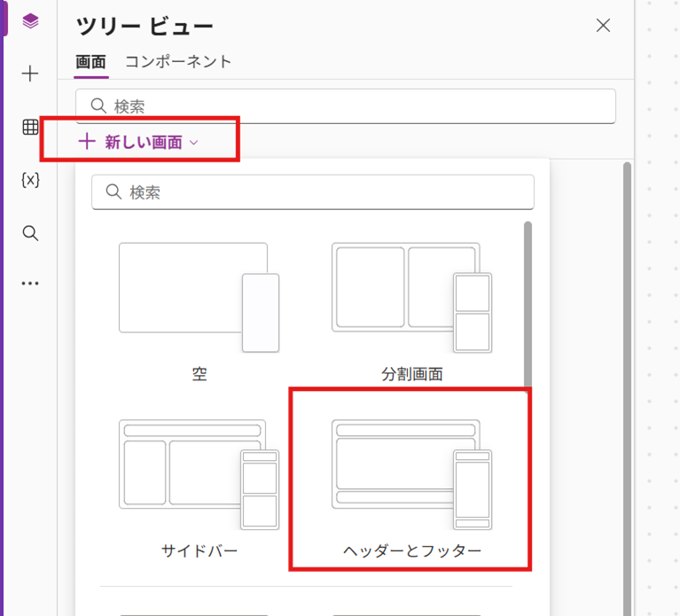
Task: Click the Insert plus icon in sidebar
Action: [30, 74]
